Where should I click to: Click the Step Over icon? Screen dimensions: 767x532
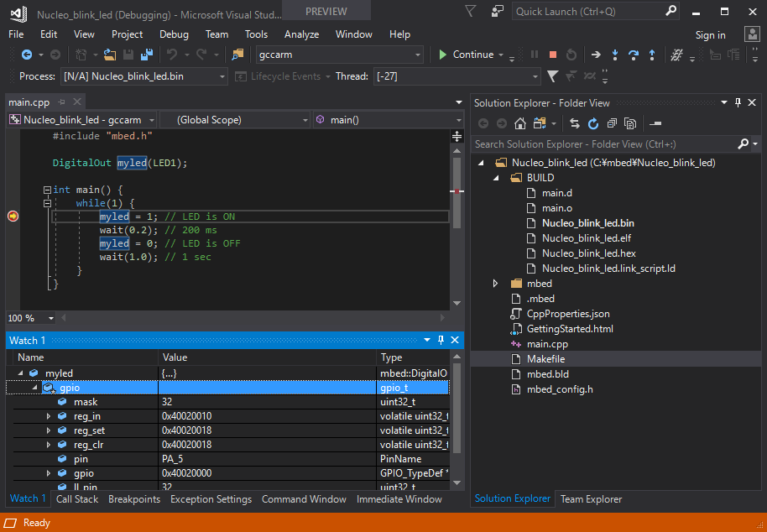tap(634, 55)
